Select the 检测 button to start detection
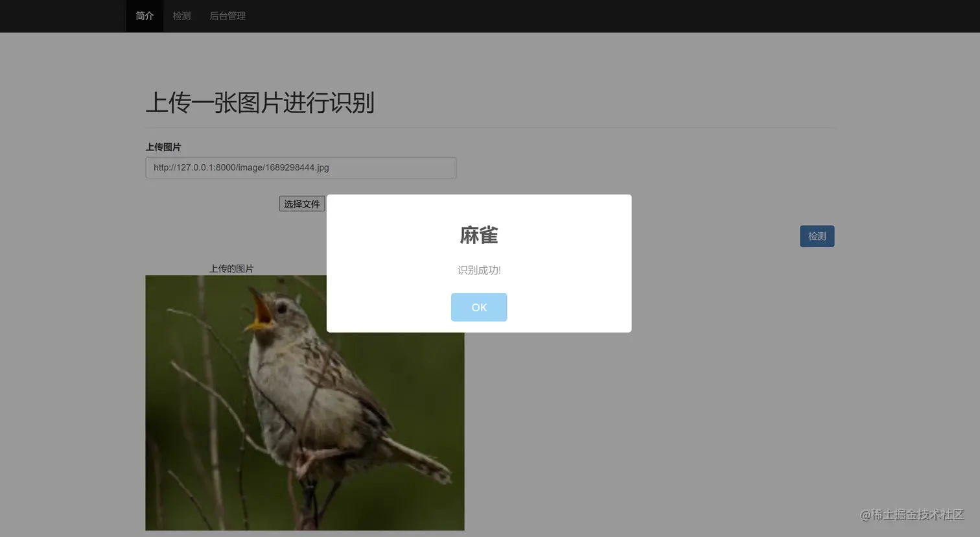The width and height of the screenshot is (980, 537). 817,236
